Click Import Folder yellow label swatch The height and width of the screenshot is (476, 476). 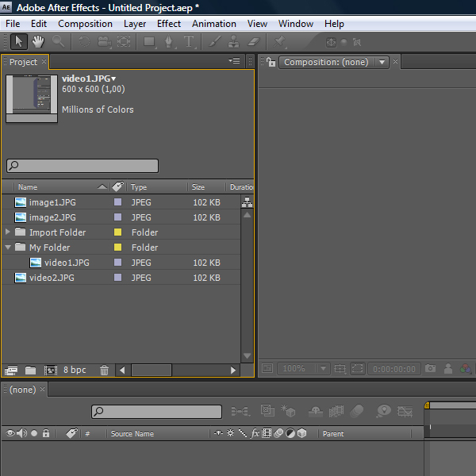pos(117,232)
